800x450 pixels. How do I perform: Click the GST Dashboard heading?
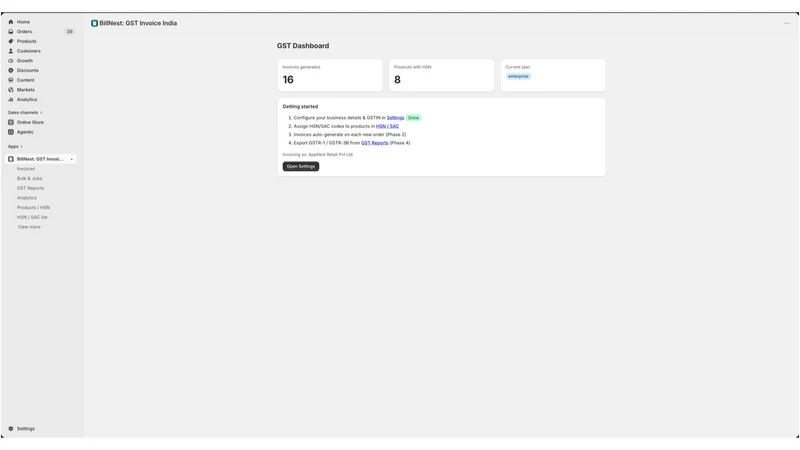click(303, 46)
